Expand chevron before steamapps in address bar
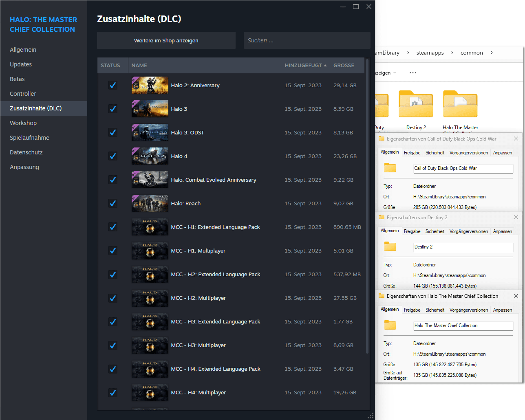Screen dimensions: 525x420 pyautogui.click(x=408, y=53)
